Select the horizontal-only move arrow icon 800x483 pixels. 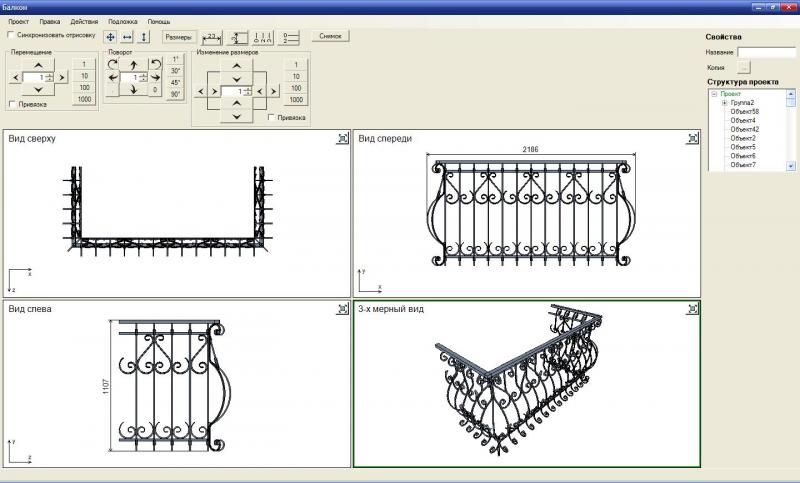pyautogui.click(x=127, y=37)
